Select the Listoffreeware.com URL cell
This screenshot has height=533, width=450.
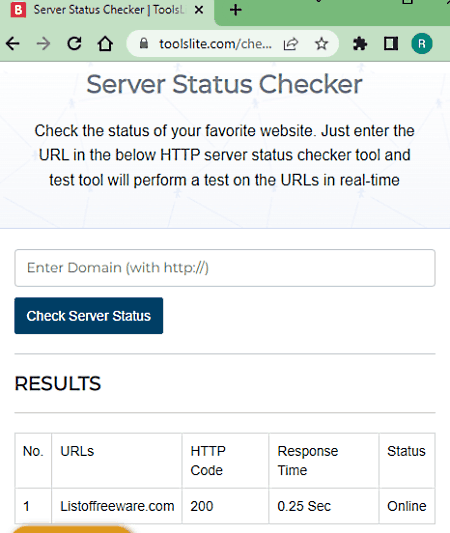pyautogui.click(x=117, y=506)
